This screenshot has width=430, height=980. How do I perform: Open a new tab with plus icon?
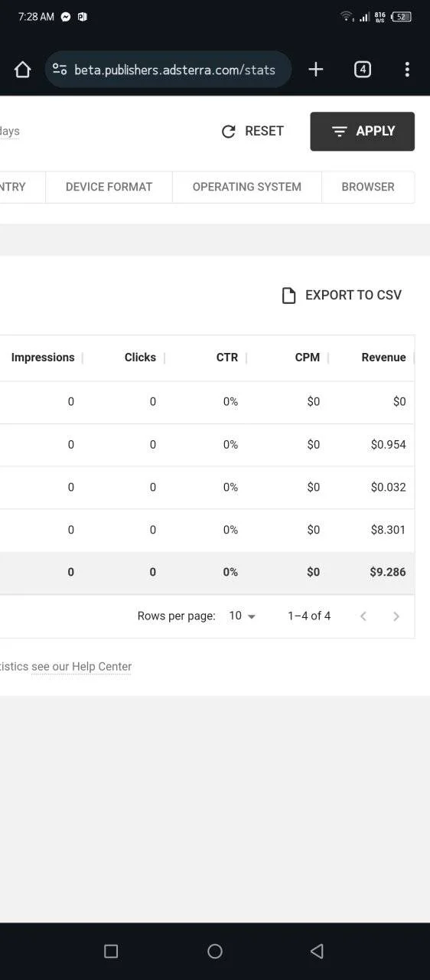(316, 70)
